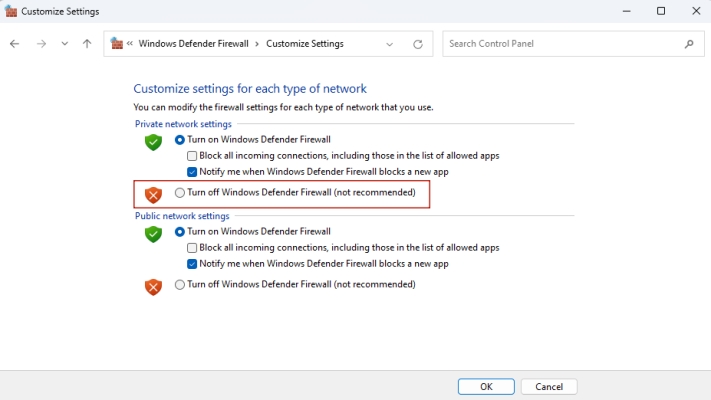Click the search magnifier icon
711x400 pixels.
click(689, 44)
